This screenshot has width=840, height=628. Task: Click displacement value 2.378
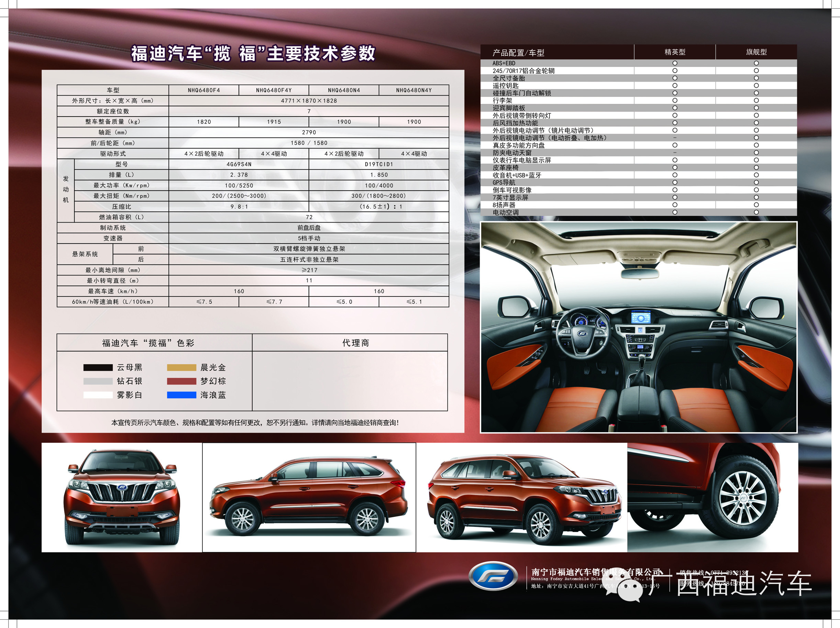click(x=239, y=175)
